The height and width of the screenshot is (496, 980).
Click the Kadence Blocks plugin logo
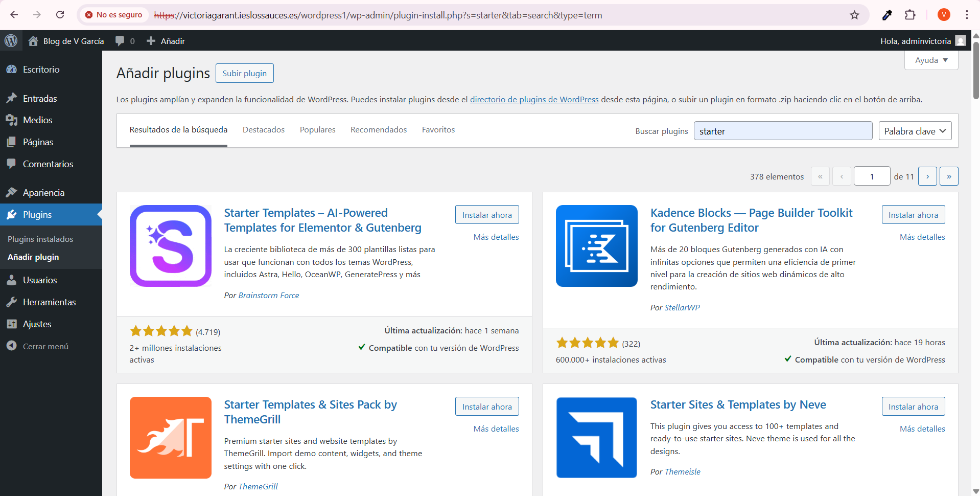click(596, 246)
